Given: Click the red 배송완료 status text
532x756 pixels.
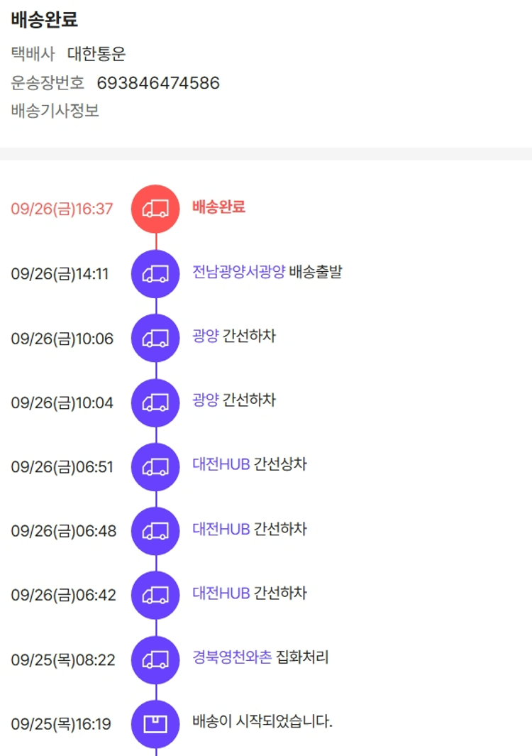Looking at the screenshot, I should point(218,207).
